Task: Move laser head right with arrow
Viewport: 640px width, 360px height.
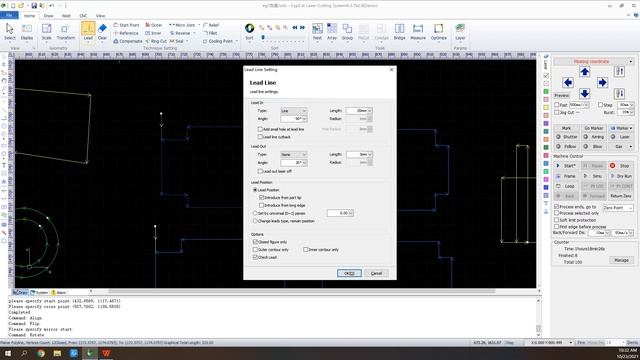Action: tap(602, 83)
